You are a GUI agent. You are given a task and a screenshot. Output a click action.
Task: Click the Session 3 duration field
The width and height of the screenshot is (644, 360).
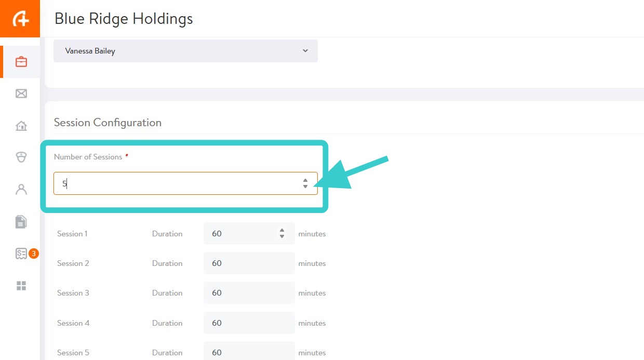pos(249,293)
